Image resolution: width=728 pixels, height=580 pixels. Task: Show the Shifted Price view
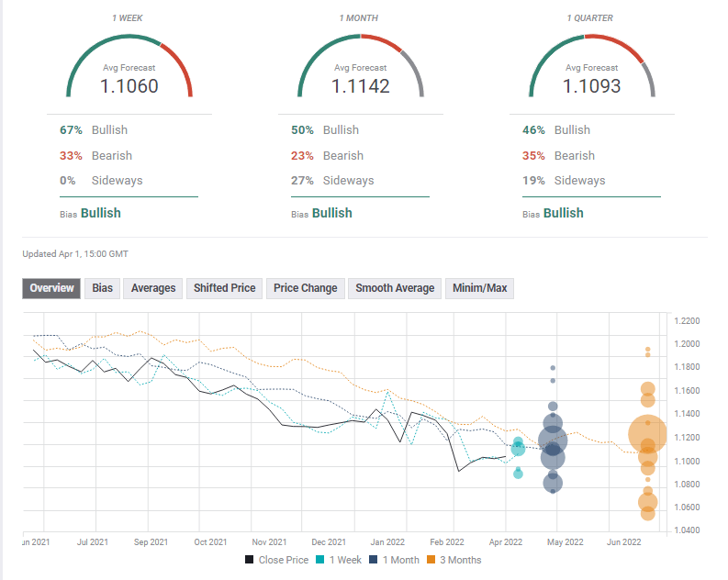(224, 288)
